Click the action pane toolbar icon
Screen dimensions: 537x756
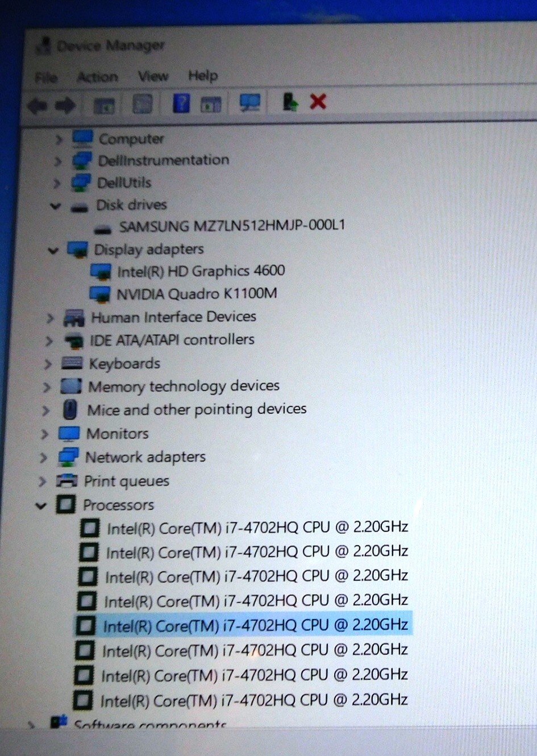pyautogui.click(x=211, y=103)
